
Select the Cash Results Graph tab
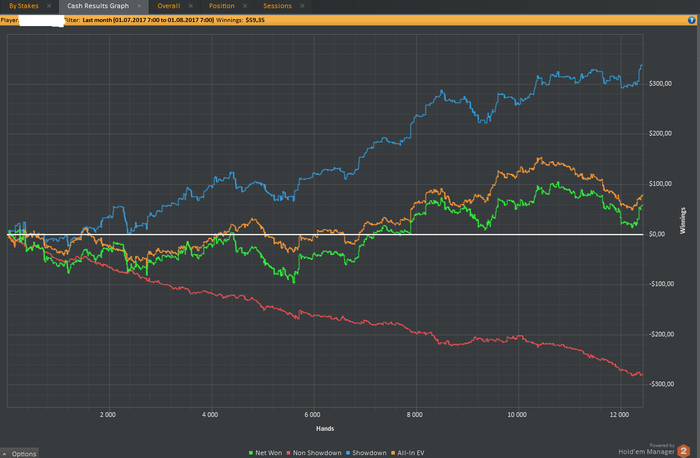(98, 6)
